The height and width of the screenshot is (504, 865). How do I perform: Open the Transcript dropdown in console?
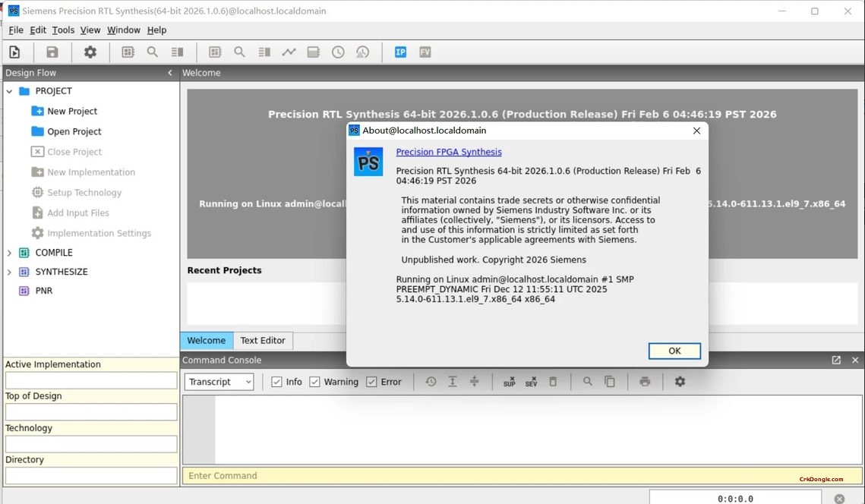219,382
